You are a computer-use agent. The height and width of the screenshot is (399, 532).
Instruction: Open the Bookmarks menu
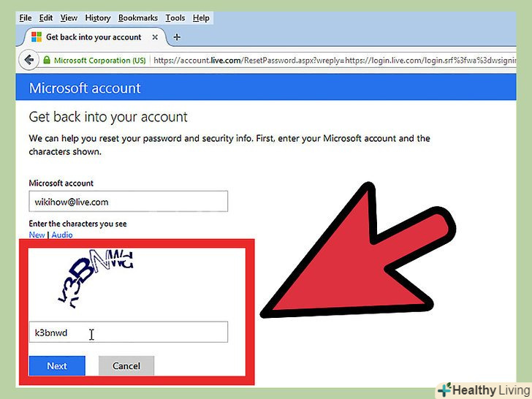137,18
